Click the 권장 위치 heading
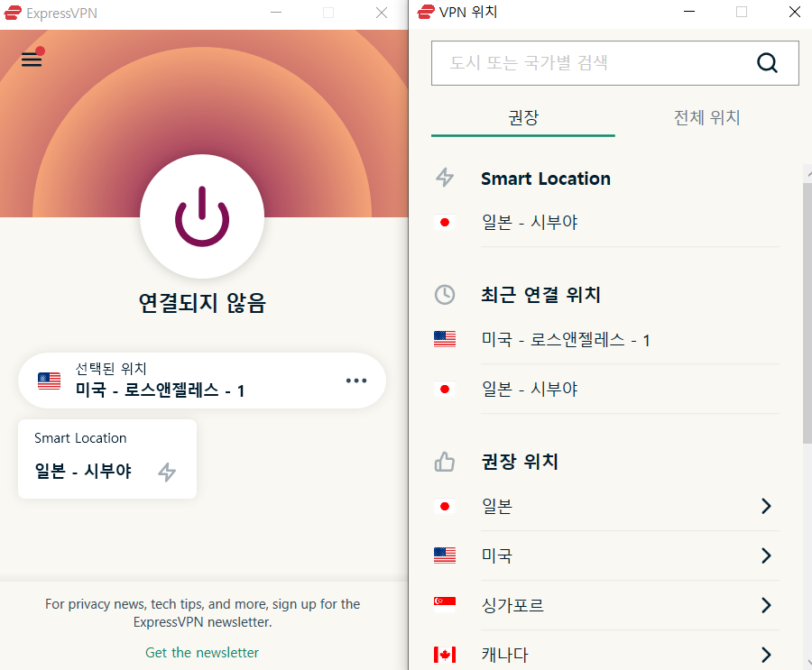 tap(520, 462)
